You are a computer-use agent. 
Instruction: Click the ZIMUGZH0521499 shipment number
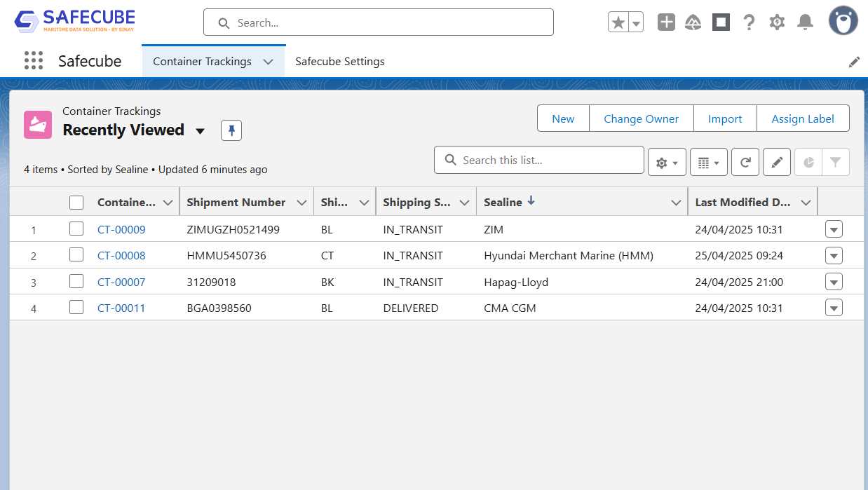point(233,229)
